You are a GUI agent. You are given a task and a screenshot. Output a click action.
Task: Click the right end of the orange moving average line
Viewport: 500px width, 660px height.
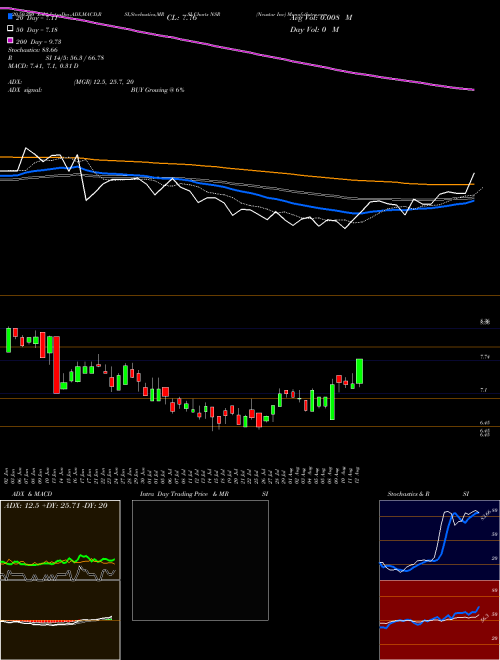click(x=472, y=184)
